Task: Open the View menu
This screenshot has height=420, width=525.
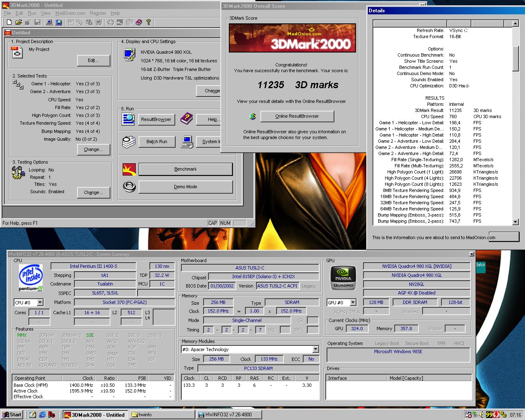Action: click(x=46, y=13)
